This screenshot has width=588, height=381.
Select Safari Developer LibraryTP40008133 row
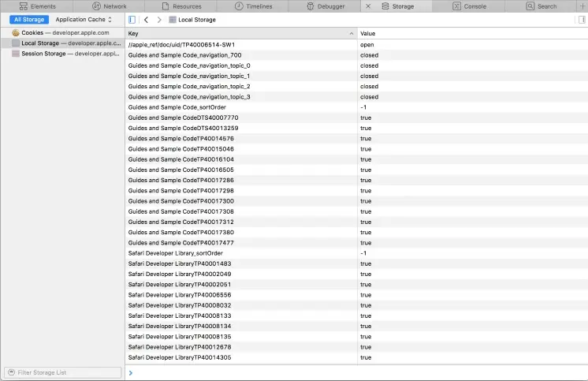point(356,316)
